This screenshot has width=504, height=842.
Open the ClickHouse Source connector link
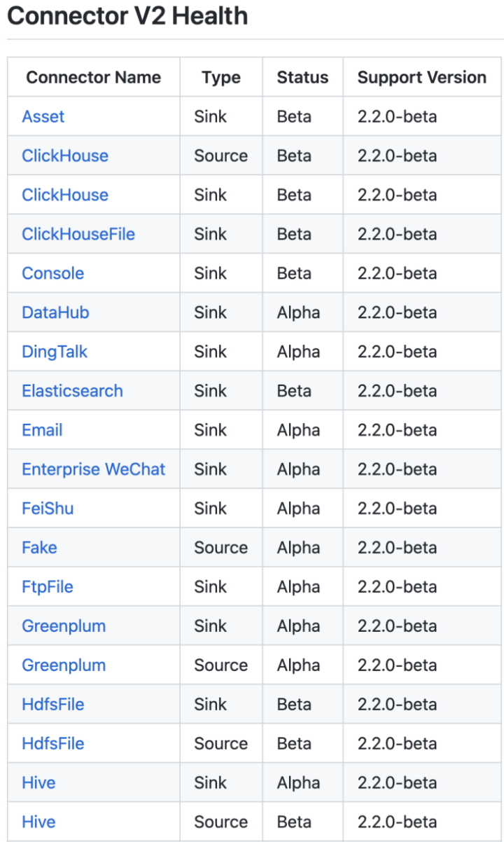65,156
